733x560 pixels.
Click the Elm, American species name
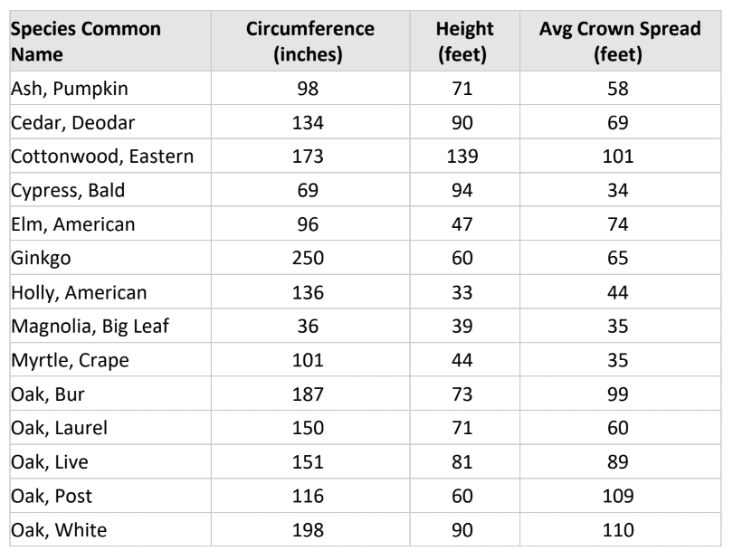pos(72,224)
